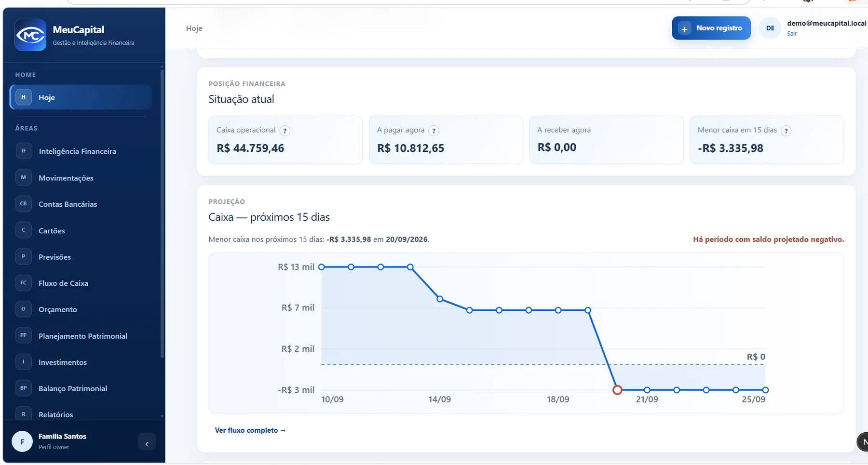Click the R$ 10.812,65 amount

410,148
